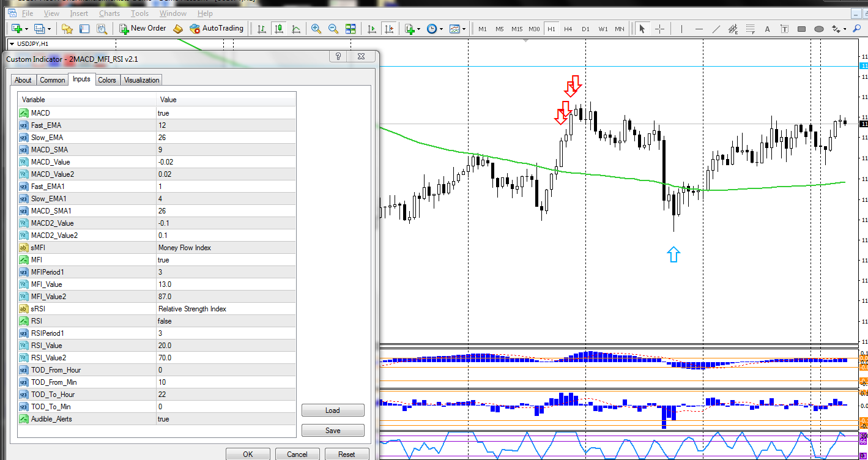Open the Arrows objects dropdown
The height and width of the screenshot is (460, 868).
click(845, 29)
